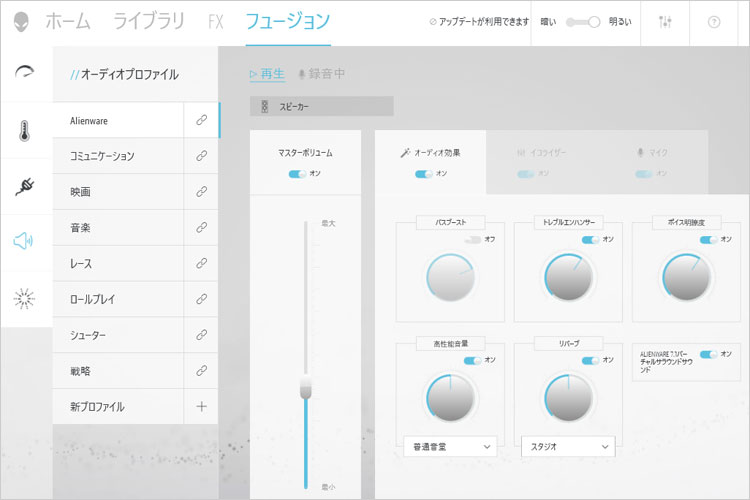Screen dimensions: 750x500
Task: Click the speaker device icon beside スピーカー
Action: [x=265, y=106]
